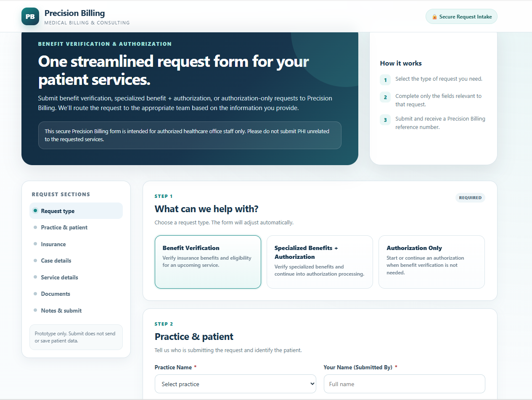The image size is (532, 400).
Task: Select the Benefit Verification request type
Action: 208,262
